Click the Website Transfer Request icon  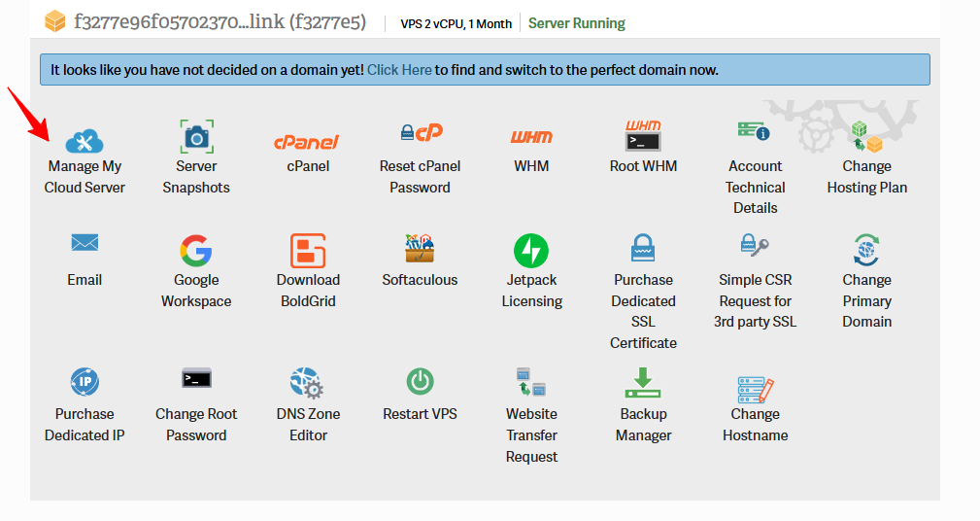click(x=531, y=382)
